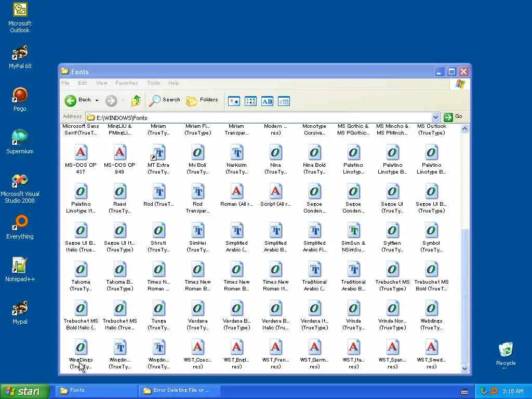Open Microsoft Visual Studio 2008 shortcut
Image resolution: width=532 pixels, height=399 pixels.
coord(20,188)
